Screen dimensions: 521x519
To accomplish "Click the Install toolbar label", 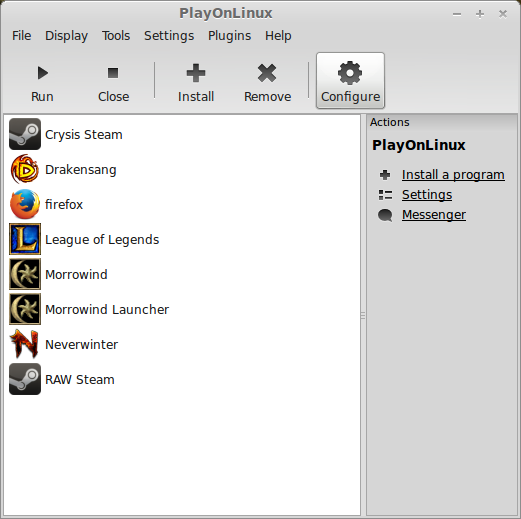I will tap(196, 97).
